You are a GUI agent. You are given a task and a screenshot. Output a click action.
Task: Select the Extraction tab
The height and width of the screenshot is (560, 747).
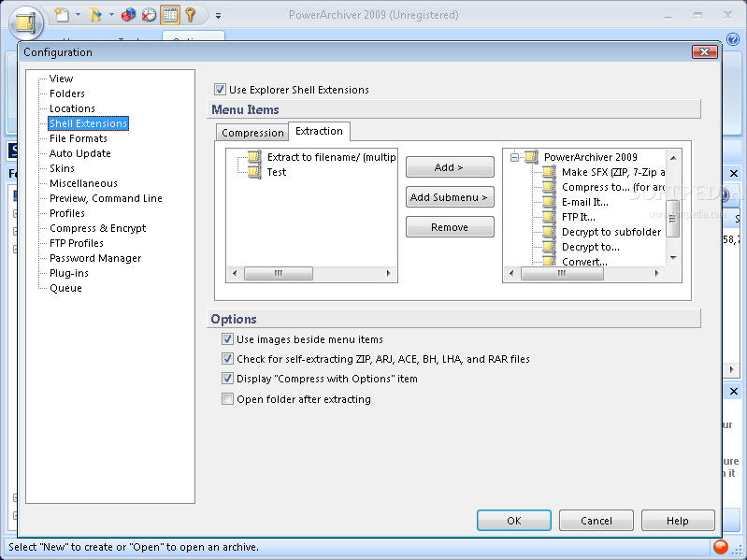(319, 131)
